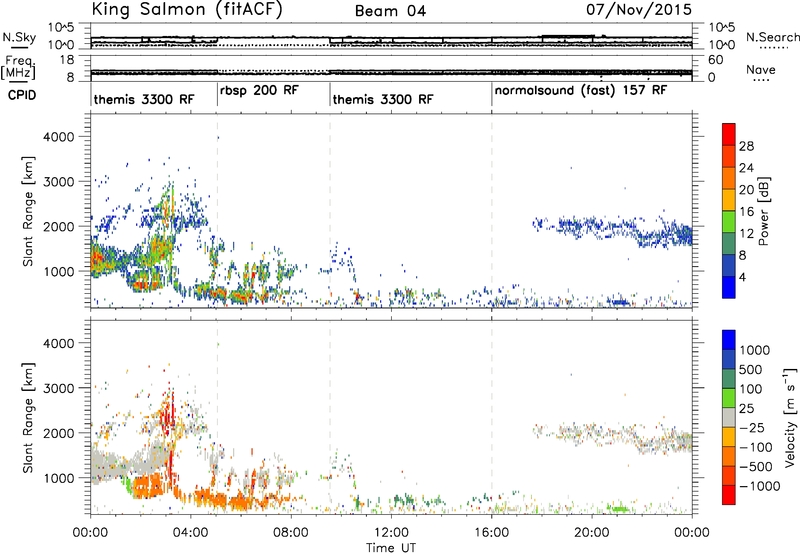Select the 20:00 time tick label
The height and width of the screenshot is (554, 800).
pos(592,533)
